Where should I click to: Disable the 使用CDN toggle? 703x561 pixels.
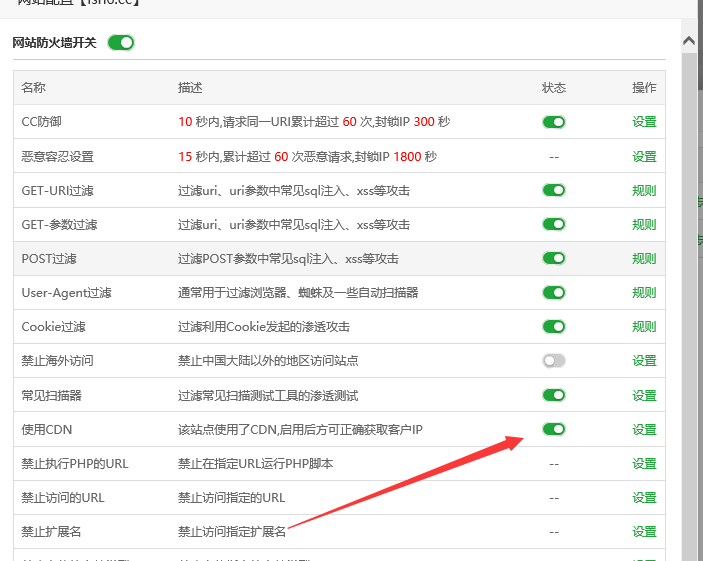pos(553,429)
